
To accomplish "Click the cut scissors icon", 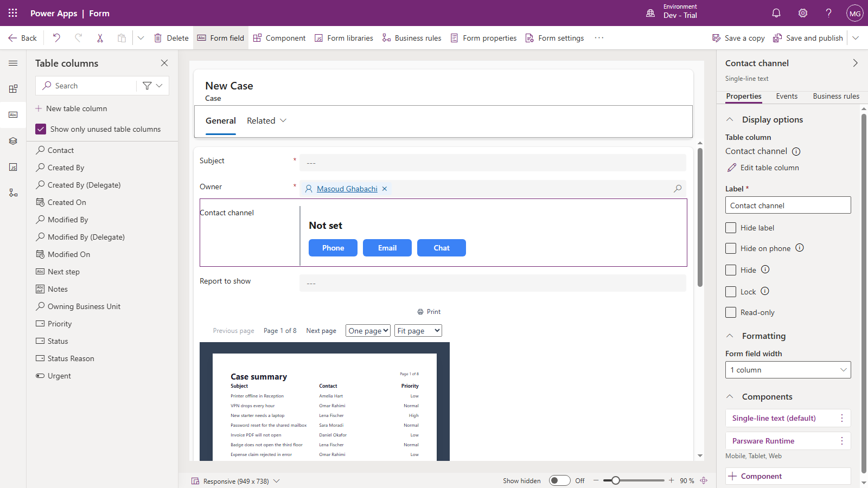I will 100,38.
